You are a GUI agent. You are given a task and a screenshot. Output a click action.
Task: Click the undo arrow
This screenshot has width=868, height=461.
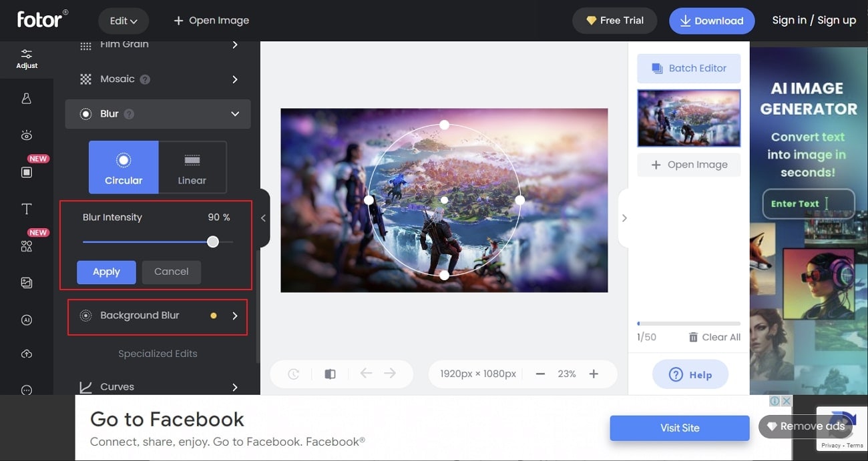click(x=366, y=374)
